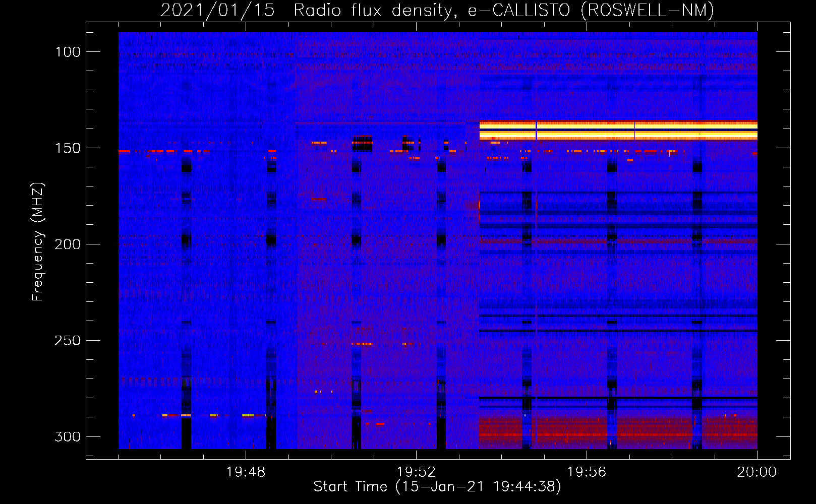
Task: Click the bright white-yellow emission band near 145 MHz
Action: point(618,130)
